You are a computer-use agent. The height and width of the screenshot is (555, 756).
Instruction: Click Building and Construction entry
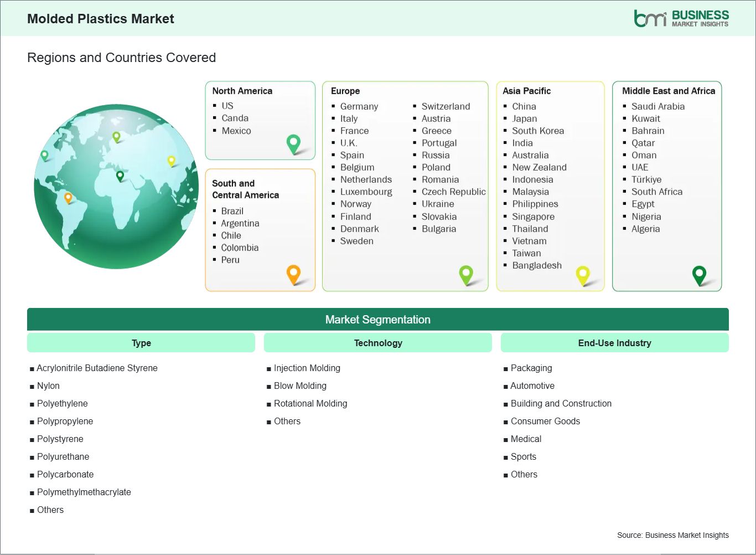coord(561,403)
